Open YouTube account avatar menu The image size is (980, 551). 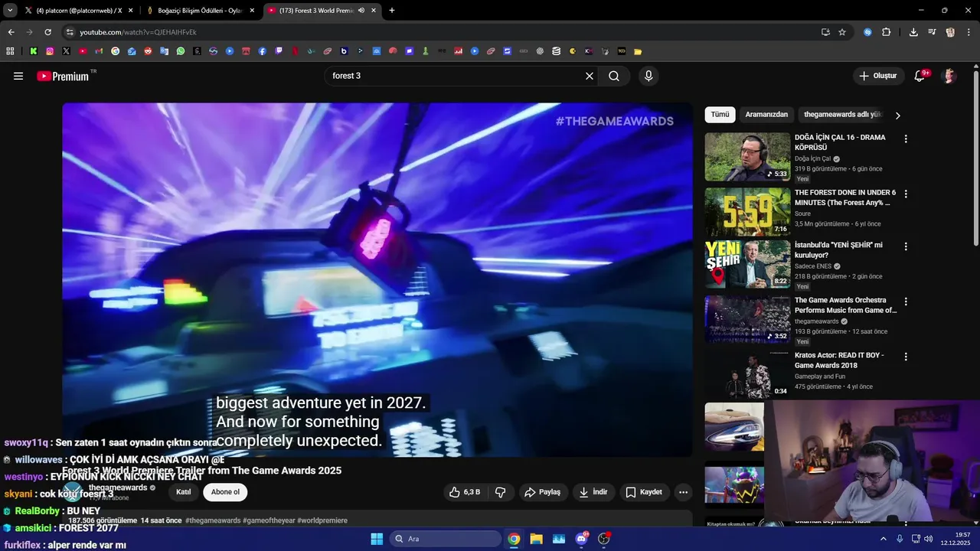(949, 76)
